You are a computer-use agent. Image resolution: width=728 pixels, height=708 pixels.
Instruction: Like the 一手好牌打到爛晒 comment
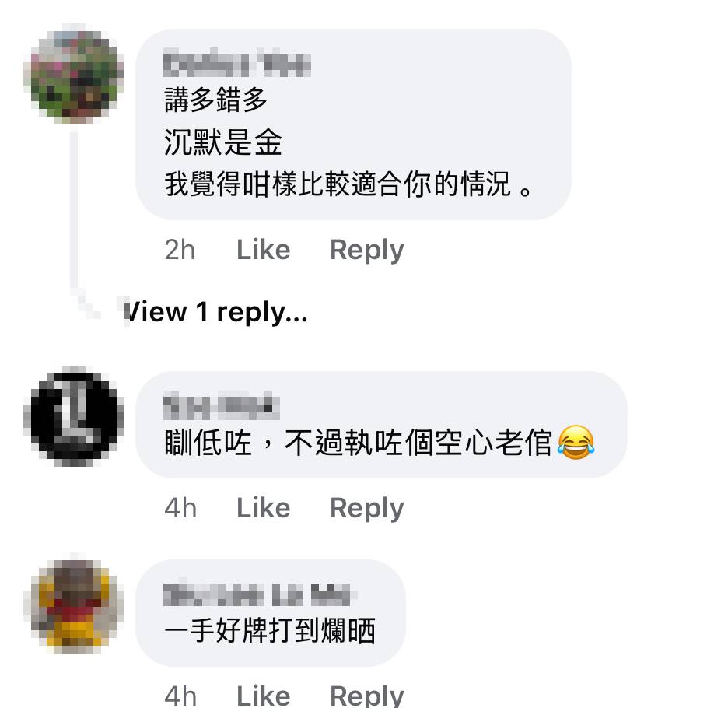(263, 696)
